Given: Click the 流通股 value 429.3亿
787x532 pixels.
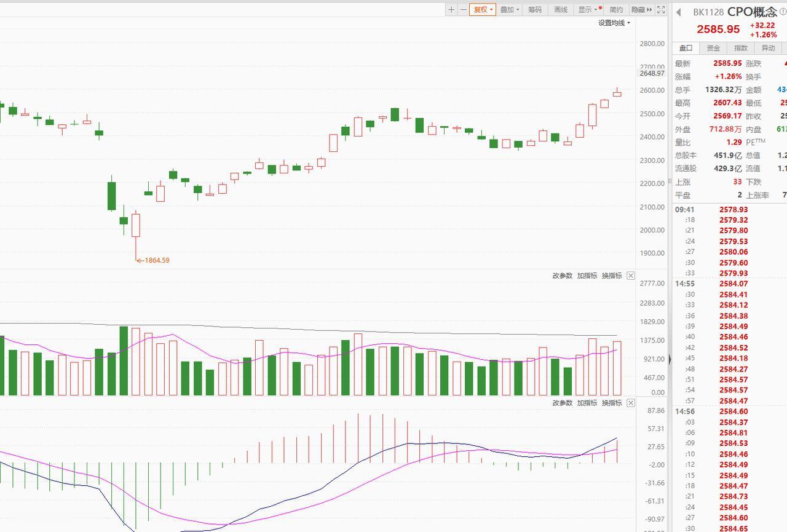Looking at the screenshot, I should coord(728,169).
